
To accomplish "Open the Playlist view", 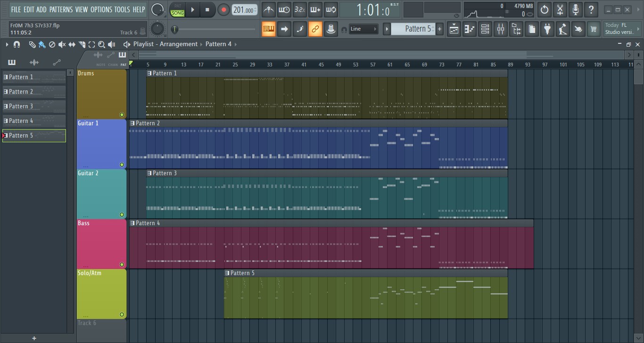I will tap(454, 29).
